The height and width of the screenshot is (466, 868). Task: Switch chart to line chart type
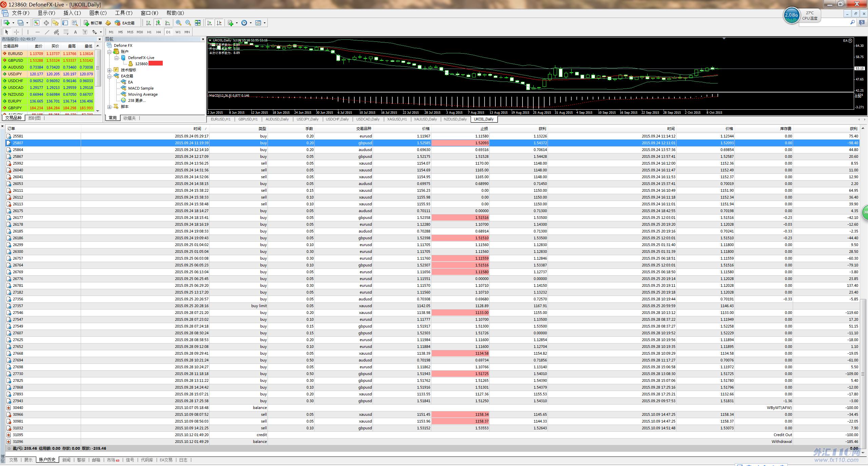(x=167, y=23)
